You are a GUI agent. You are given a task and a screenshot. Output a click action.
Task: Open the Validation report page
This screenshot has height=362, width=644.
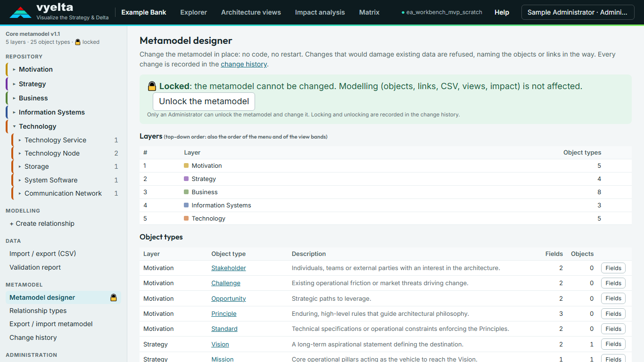click(35, 267)
